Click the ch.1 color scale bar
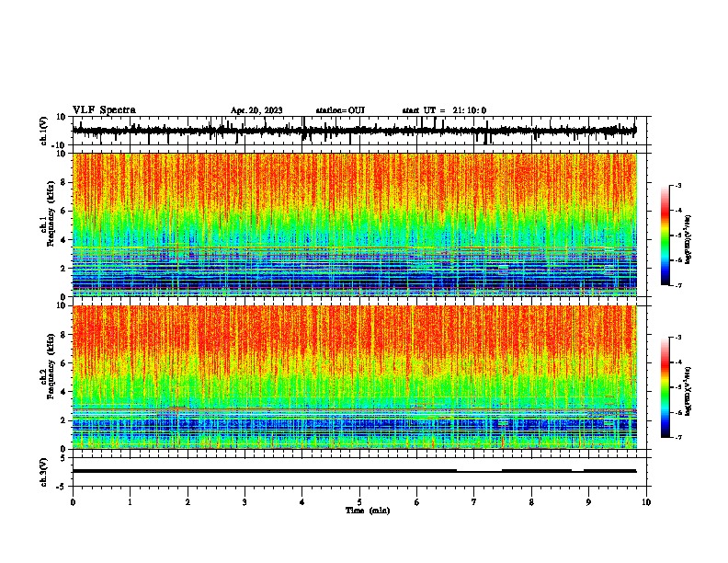Screen dimensions: 728x563 (665, 236)
